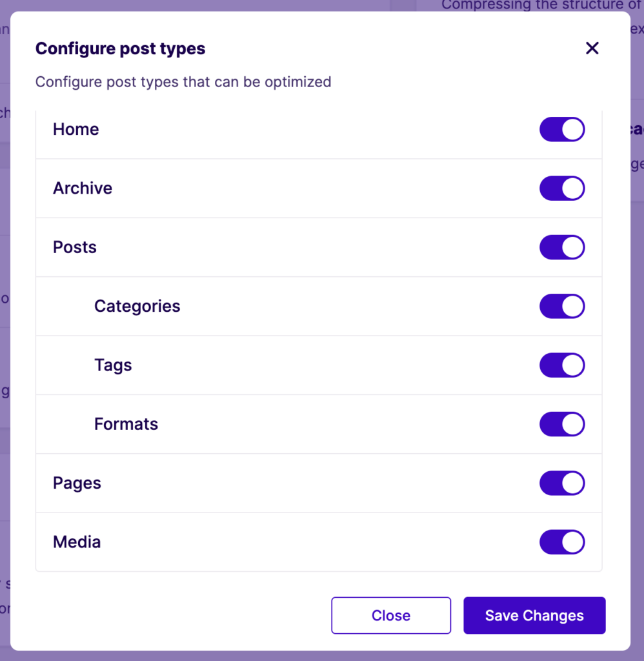Switch off the Tags toggle
This screenshot has width=644, height=661.
point(562,365)
